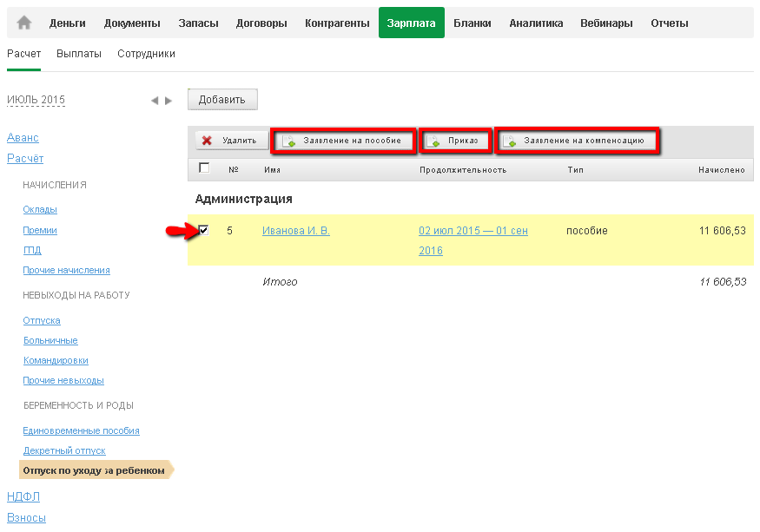Open the Бланки menu
This screenshot has width=760, height=532.
click(x=473, y=23)
